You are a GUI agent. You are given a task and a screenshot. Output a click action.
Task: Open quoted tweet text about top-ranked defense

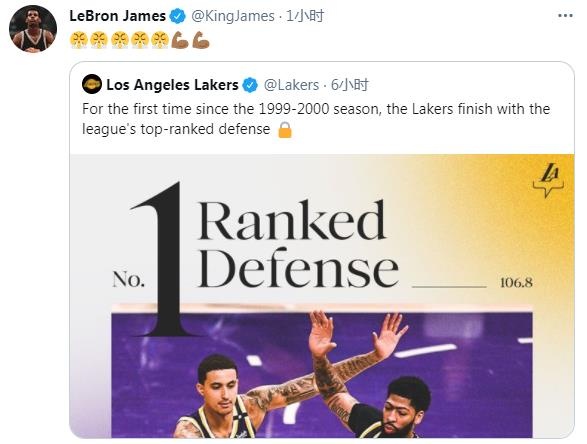(x=316, y=119)
